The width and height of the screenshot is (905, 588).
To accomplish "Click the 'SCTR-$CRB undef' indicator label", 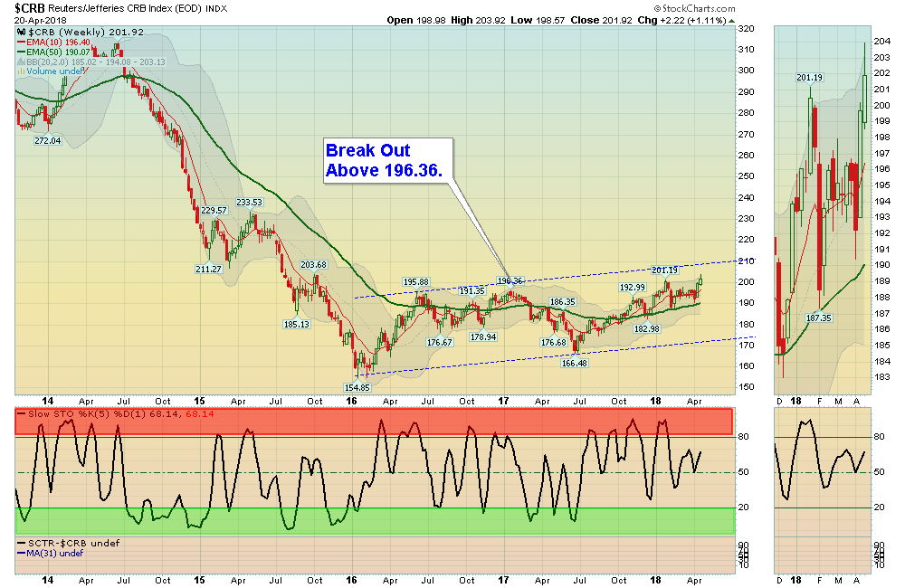I will tap(74, 543).
